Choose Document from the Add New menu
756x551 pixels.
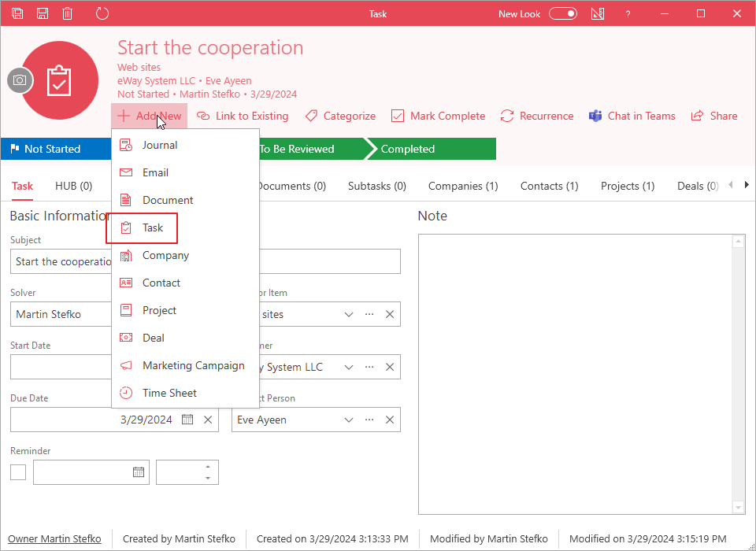point(186,200)
